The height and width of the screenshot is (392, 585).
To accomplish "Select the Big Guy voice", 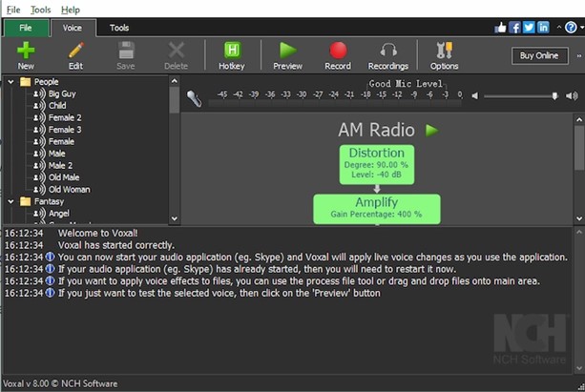I will pyautogui.click(x=62, y=93).
